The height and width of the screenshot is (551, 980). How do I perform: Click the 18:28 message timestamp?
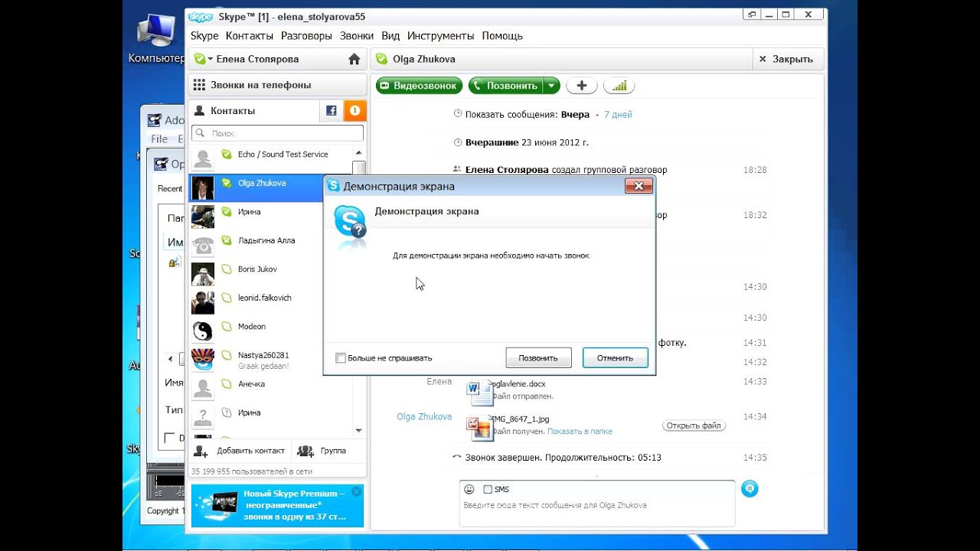click(755, 170)
